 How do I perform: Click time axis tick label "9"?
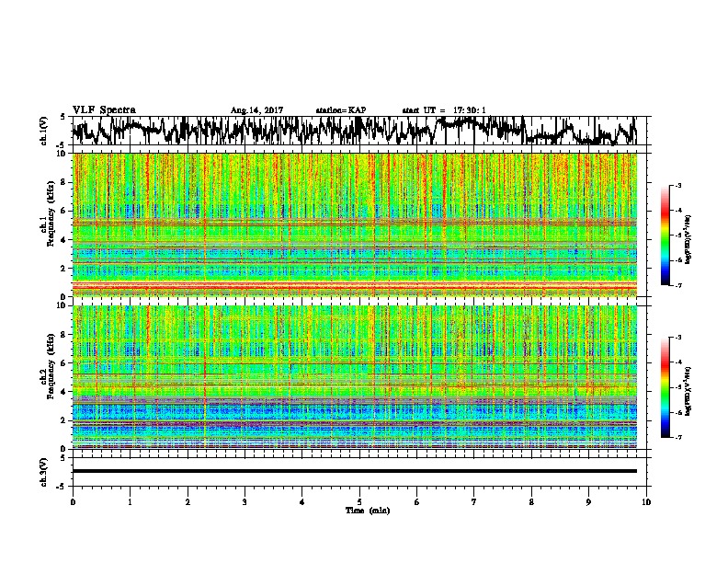click(588, 502)
